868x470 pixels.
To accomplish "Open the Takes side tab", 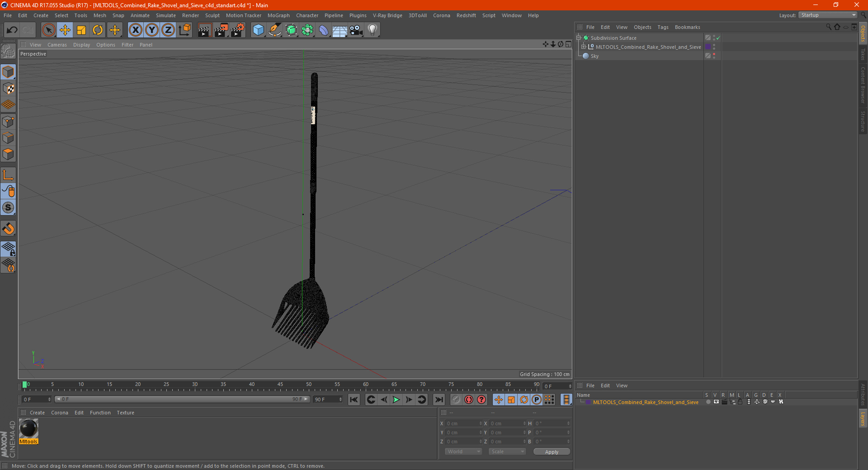I will [x=863, y=55].
